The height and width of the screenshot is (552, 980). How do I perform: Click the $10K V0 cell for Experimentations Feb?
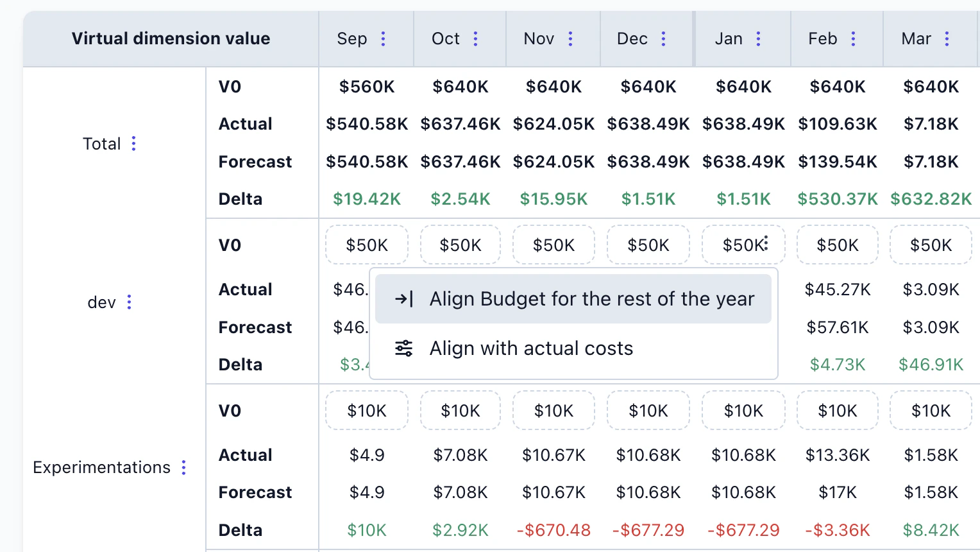[x=837, y=410]
